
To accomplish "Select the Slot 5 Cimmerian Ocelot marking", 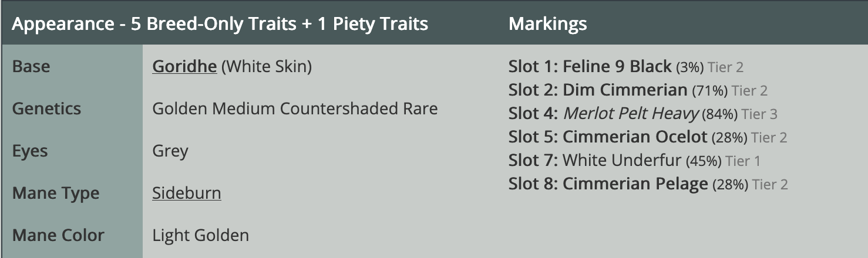I will [634, 137].
